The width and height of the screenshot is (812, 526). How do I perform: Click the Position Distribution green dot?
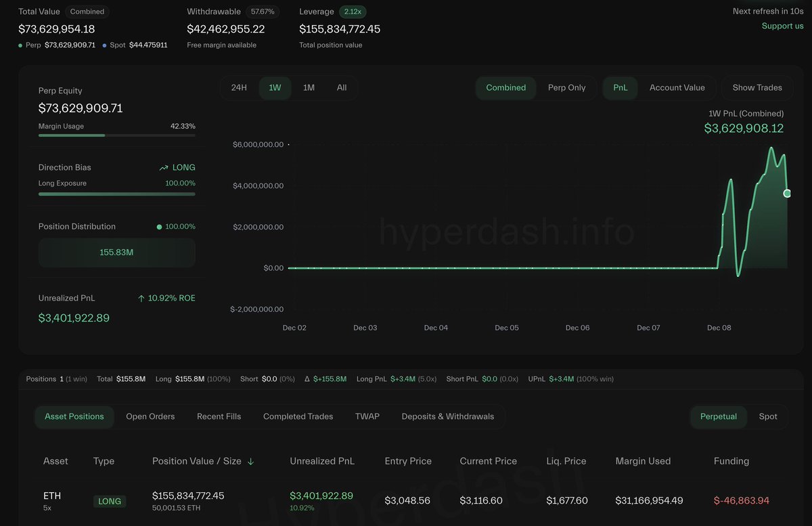159,227
